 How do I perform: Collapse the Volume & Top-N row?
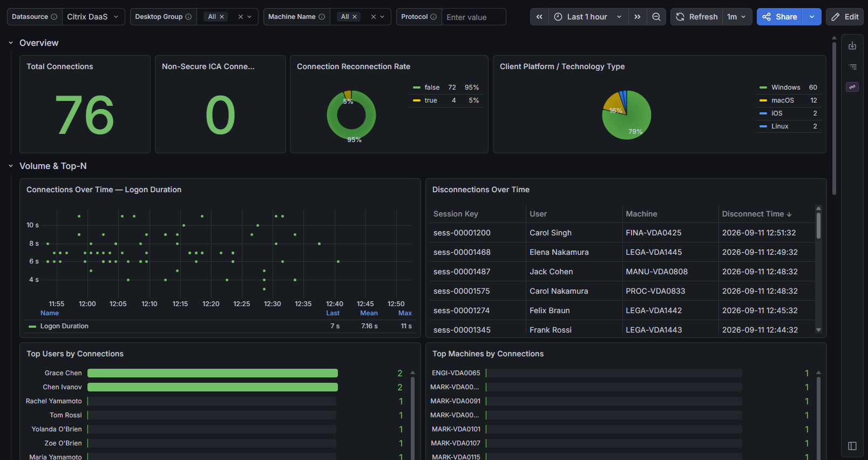(x=11, y=166)
